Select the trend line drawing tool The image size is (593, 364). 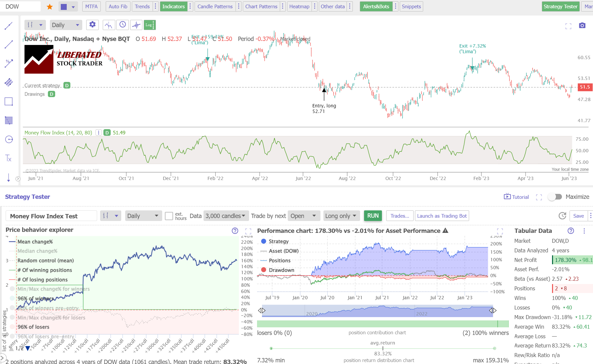[x=9, y=45]
